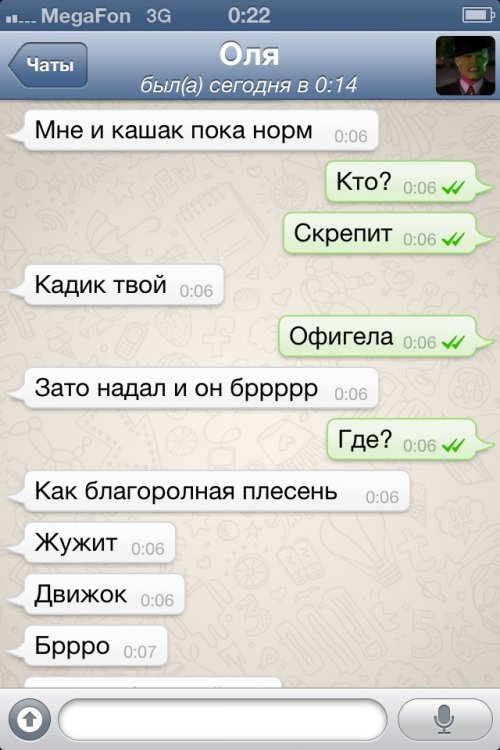Focus the message text input field
This screenshot has width=500, height=750.
tap(223, 718)
